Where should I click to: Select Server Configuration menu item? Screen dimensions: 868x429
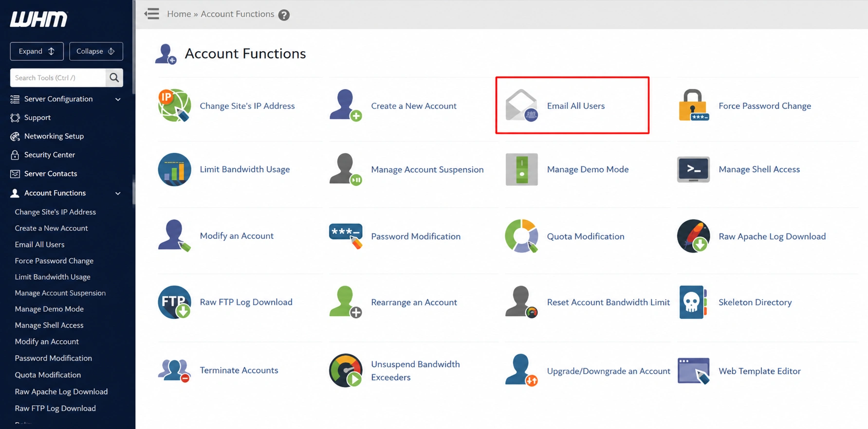pyautogui.click(x=58, y=99)
